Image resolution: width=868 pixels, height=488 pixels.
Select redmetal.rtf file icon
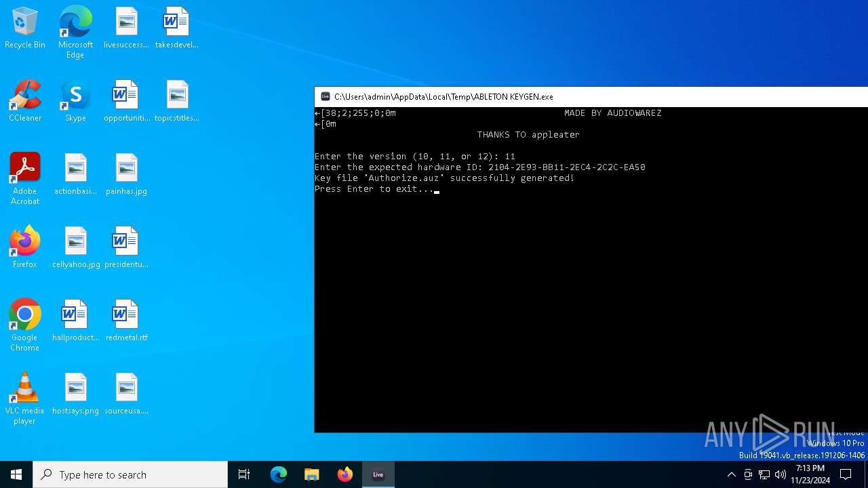pyautogui.click(x=126, y=321)
